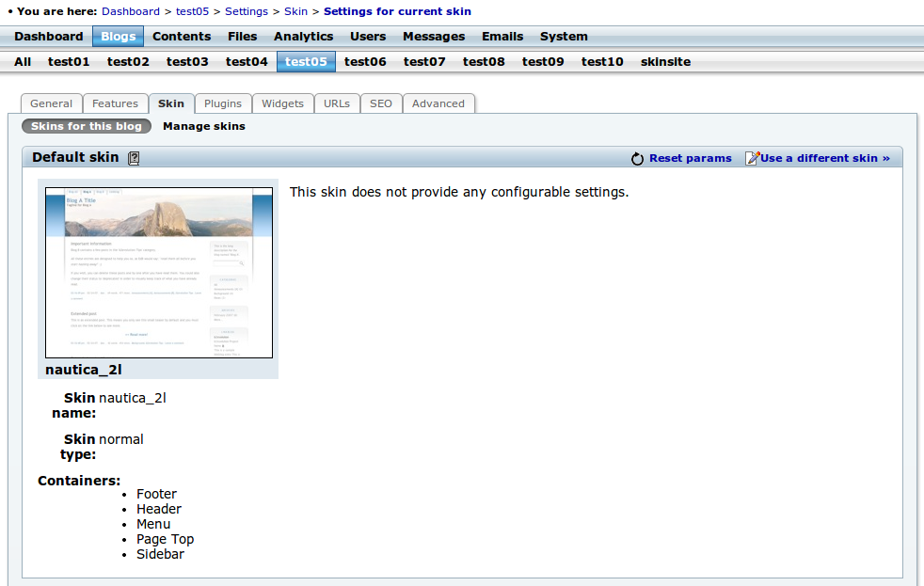924x586 pixels.
Task: Open the URLs tab
Action: [x=337, y=103]
